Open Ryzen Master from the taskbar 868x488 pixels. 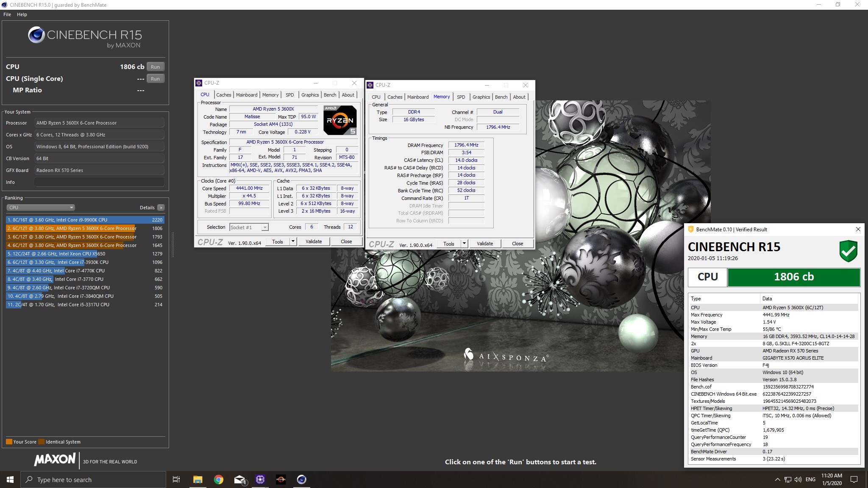click(281, 480)
